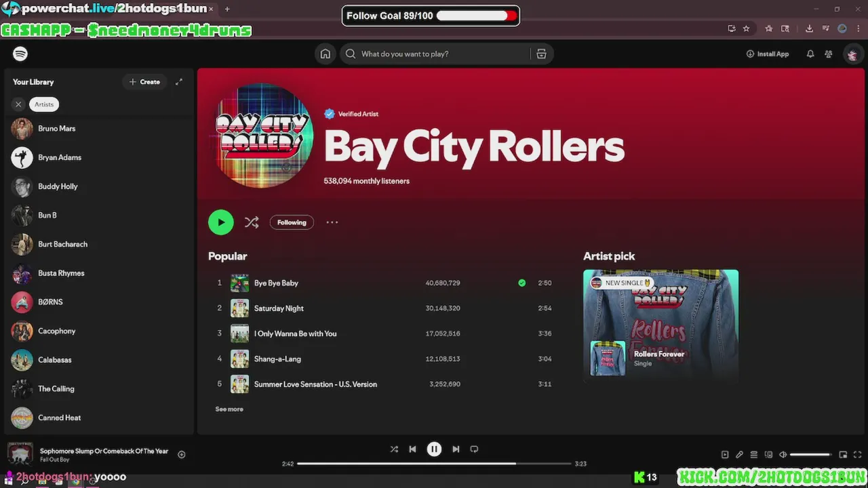Enter full screen player mode
The image size is (868, 488).
coord(857,455)
